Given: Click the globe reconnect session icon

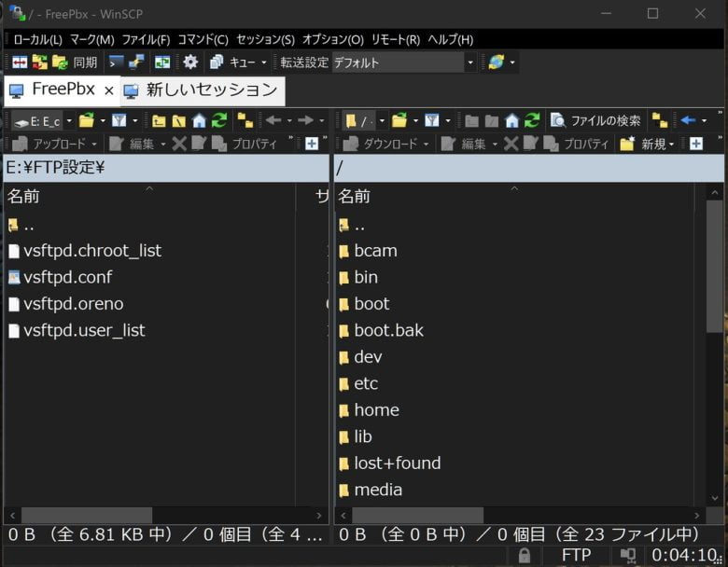Looking at the screenshot, I should [x=497, y=62].
